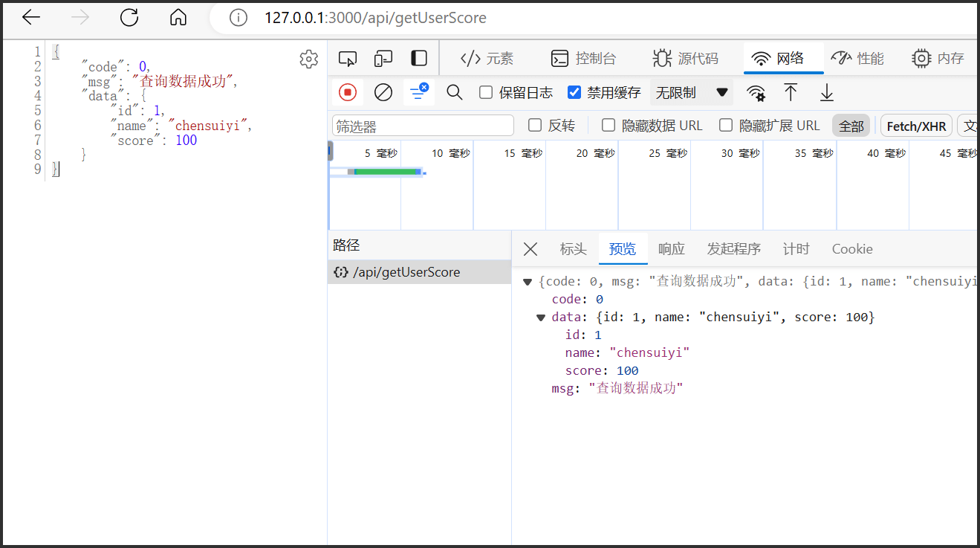The image size is (980, 548).
Task: Switch to the 源代码 panel tab
Action: (685, 58)
